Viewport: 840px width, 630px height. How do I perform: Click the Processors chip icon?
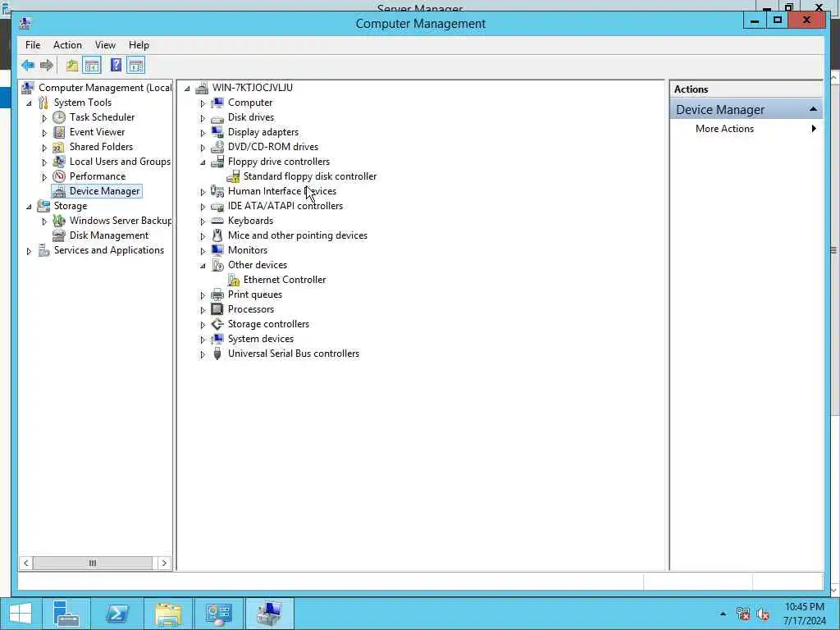click(217, 309)
